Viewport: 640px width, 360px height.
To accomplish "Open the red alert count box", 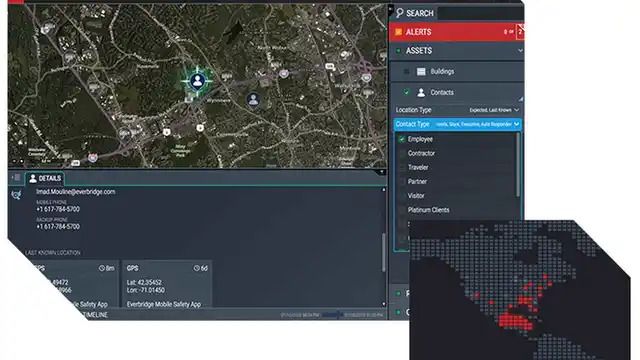I will pyautogui.click(x=520, y=32).
